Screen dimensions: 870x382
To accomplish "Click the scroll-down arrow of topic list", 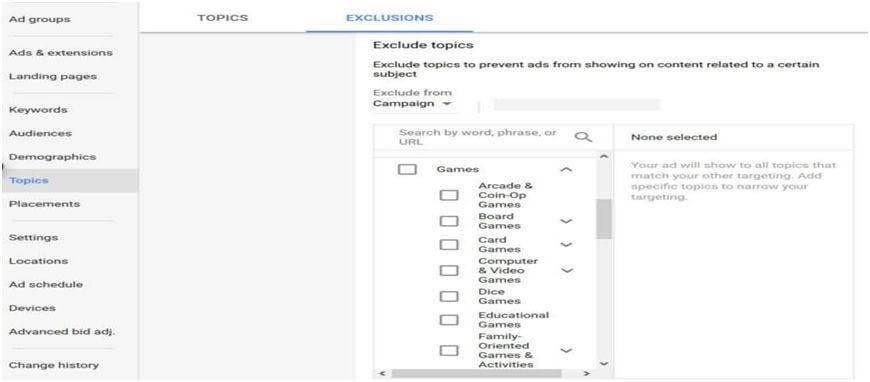I will (x=604, y=364).
